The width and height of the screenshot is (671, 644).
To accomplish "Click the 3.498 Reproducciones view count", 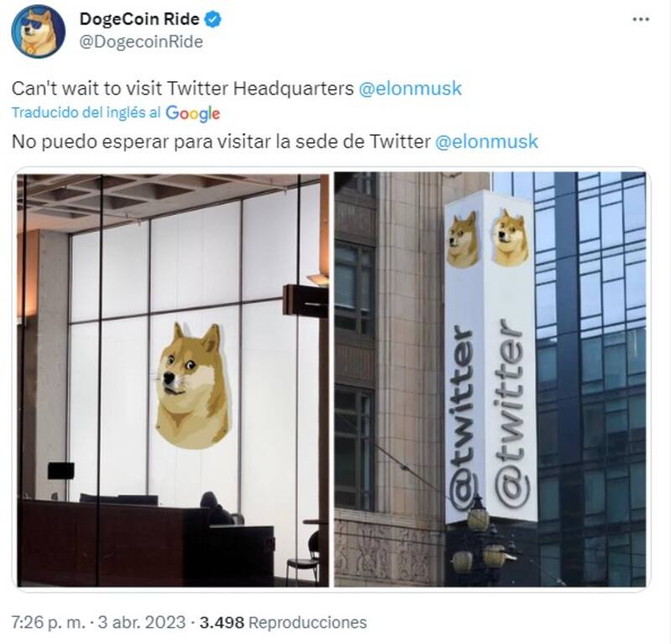I will click(x=283, y=622).
